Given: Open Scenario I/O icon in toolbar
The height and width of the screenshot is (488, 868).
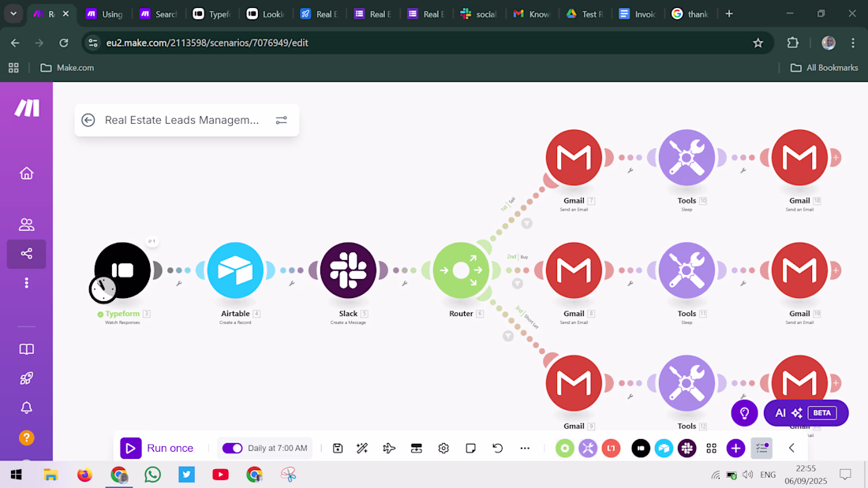Looking at the screenshot, I should click(417, 448).
